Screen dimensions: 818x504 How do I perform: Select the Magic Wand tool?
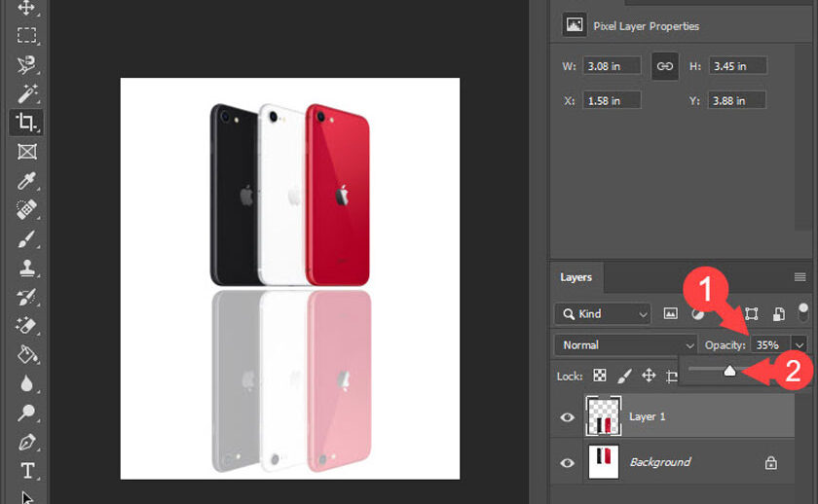coord(26,93)
